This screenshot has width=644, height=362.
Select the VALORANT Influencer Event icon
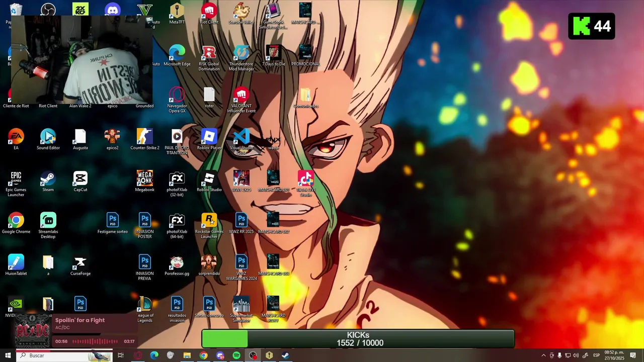(x=241, y=100)
